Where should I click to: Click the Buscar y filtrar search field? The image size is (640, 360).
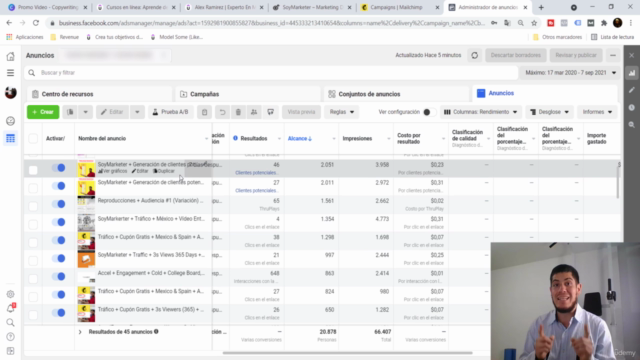pyautogui.click(x=271, y=73)
